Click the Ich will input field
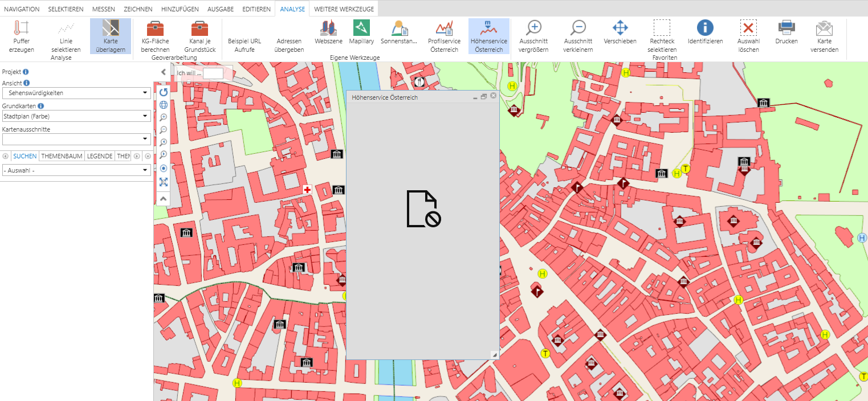Image resolution: width=868 pixels, height=401 pixels. [213, 73]
